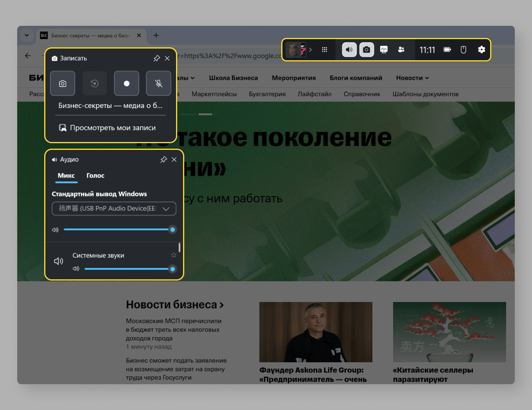Viewport: 532px width, 410px height.
Task: Select the 'Записать последнее' (record last) icon
Action: [x=95, y=83]
